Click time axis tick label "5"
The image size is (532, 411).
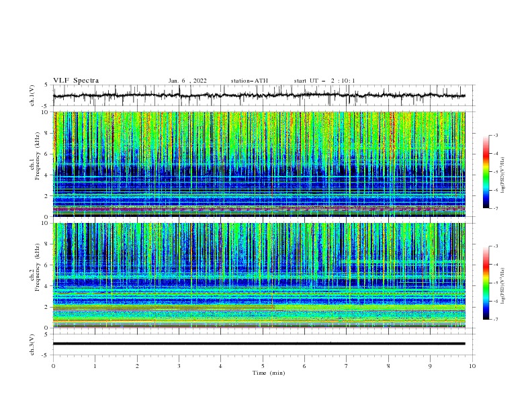[263, 366]
